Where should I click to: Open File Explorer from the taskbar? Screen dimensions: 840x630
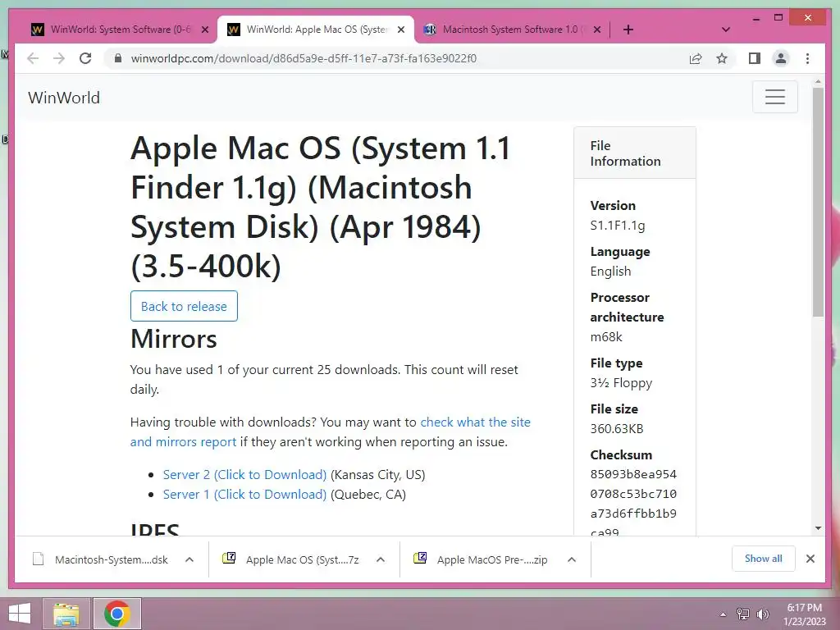(x=66, y=614)
